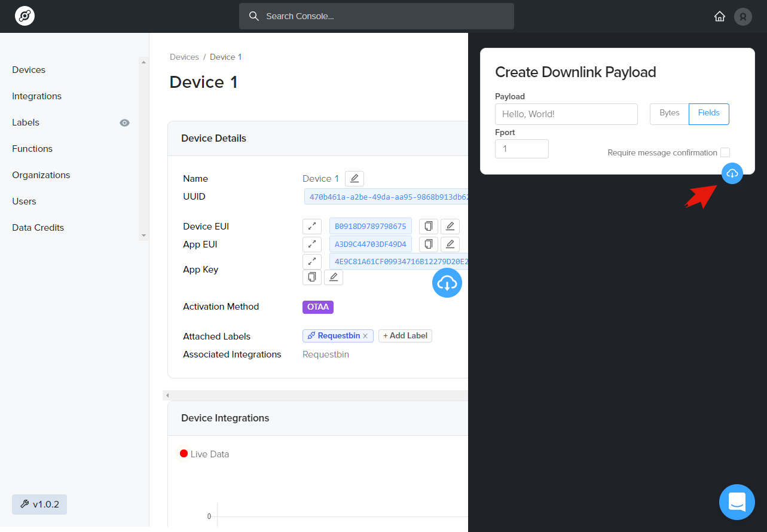Viewport: 767px width, 532px height.
Task: Edit the App EUI value
Action: pos(450,244)
